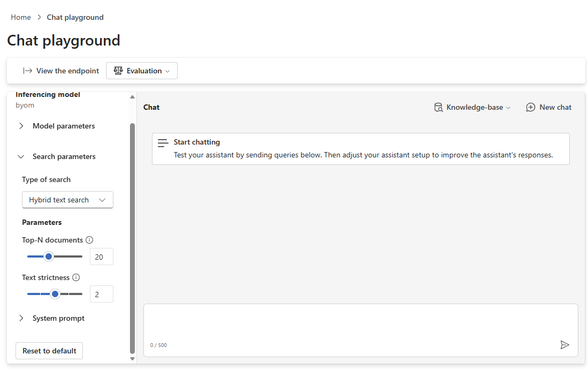Go to Home in the breadcrumb
Viewport: 588px width, 370px height.
[21, 17]
